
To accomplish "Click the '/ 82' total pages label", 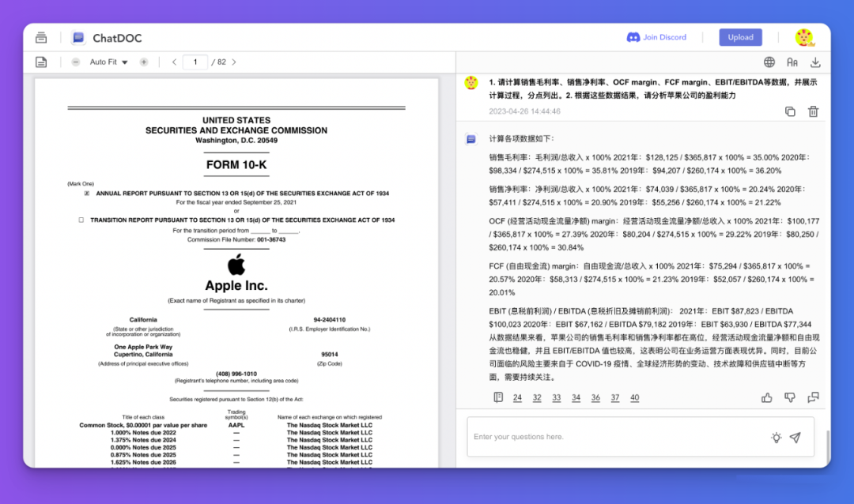I will click(219, 62).
